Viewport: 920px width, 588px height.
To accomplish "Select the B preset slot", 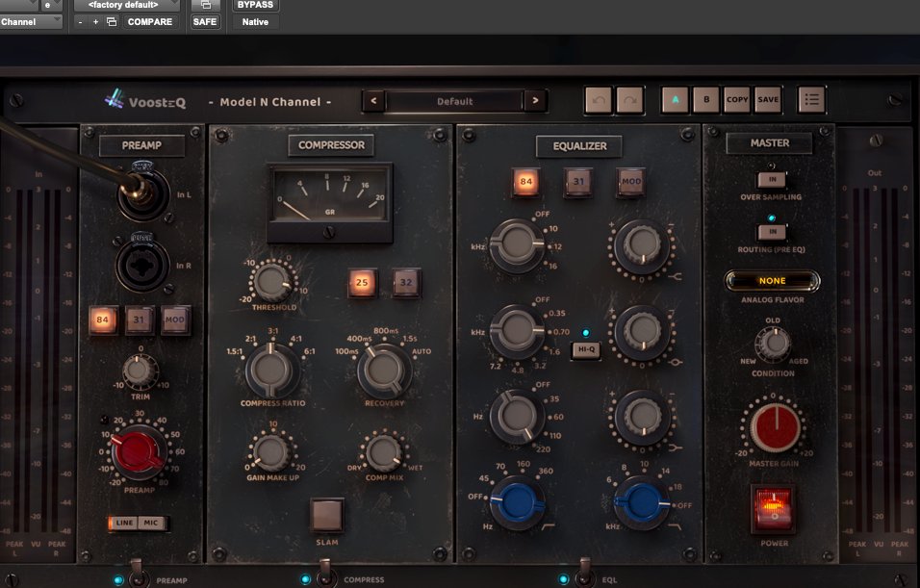I will tap(706, 100).
